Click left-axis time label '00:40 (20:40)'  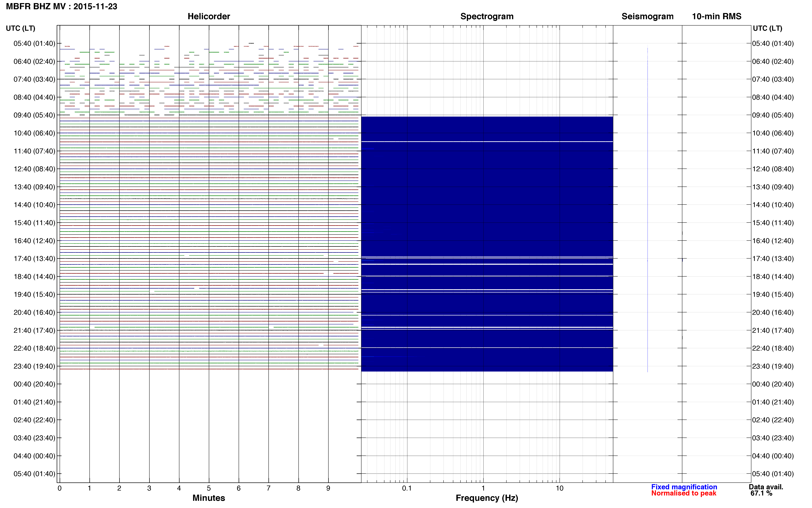coord(34,384)
